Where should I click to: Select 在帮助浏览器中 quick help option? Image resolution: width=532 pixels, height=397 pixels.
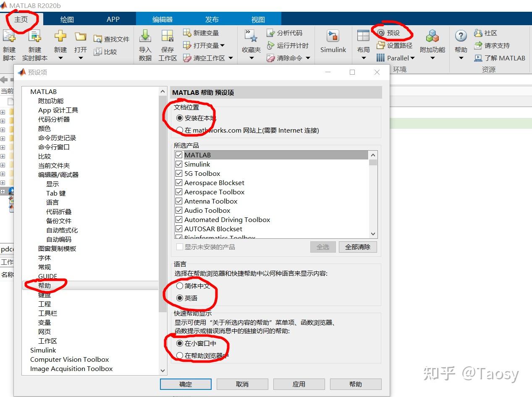tap(180, 355)
